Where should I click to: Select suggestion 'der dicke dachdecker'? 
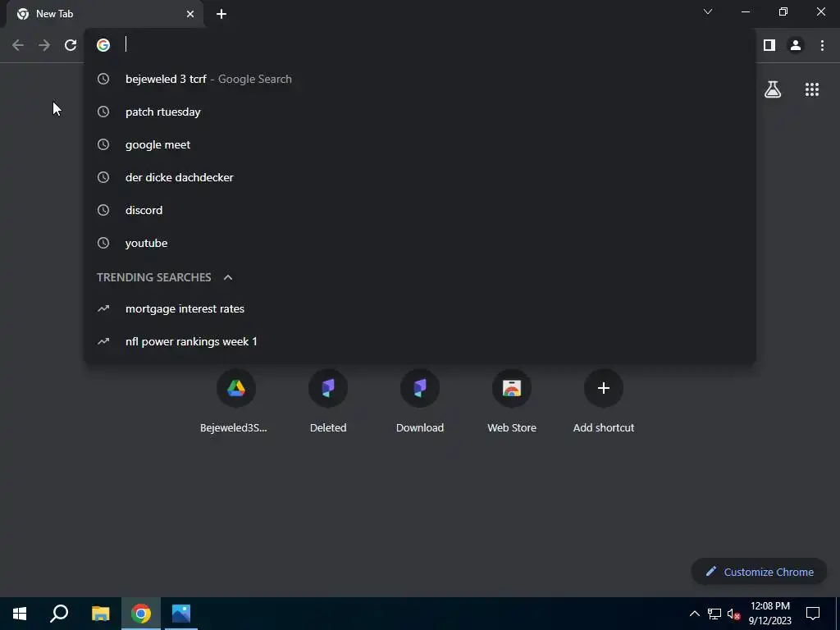(420, 177)
